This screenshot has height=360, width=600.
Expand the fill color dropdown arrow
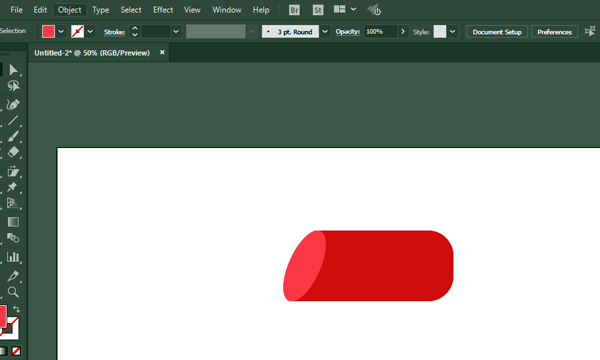point(61,31)
